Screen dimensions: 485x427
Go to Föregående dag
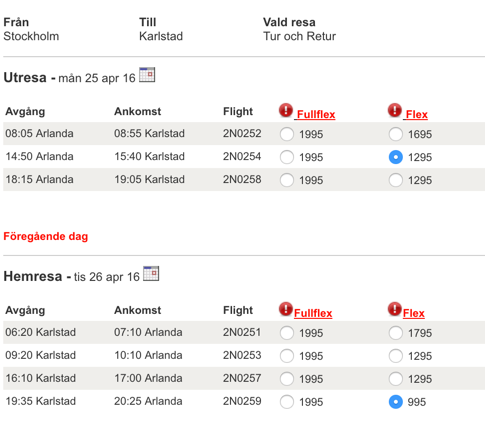tap(46, 236)
